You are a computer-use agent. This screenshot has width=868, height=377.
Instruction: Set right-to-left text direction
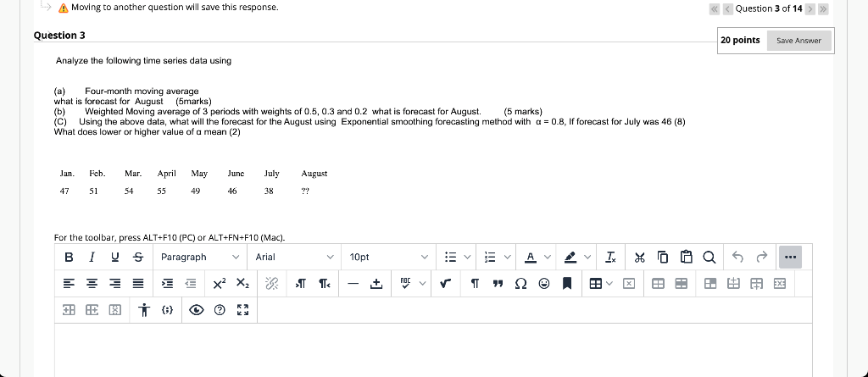pyautogui.click(x=325, y=284)
